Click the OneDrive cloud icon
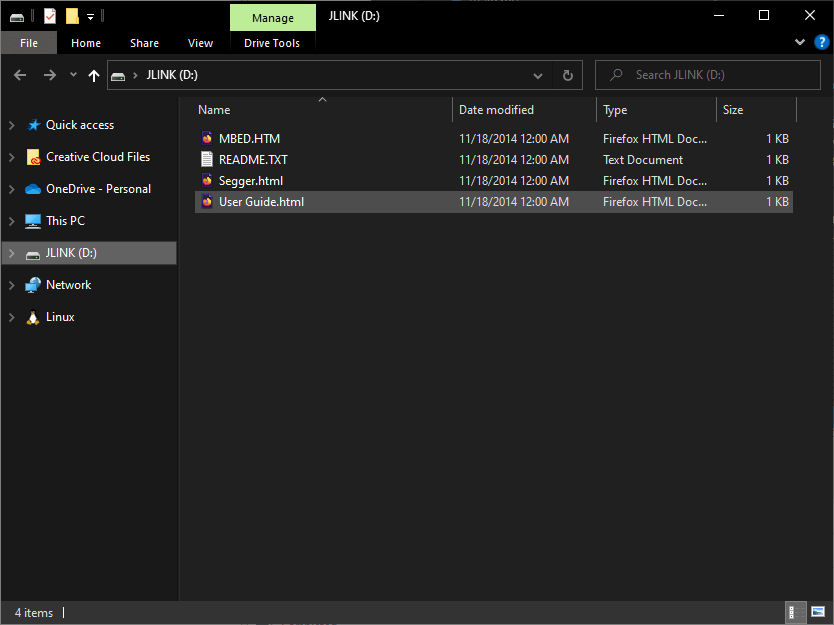This screenshot has width=834, height=625. pyautogui.click(x=33, y=189)
